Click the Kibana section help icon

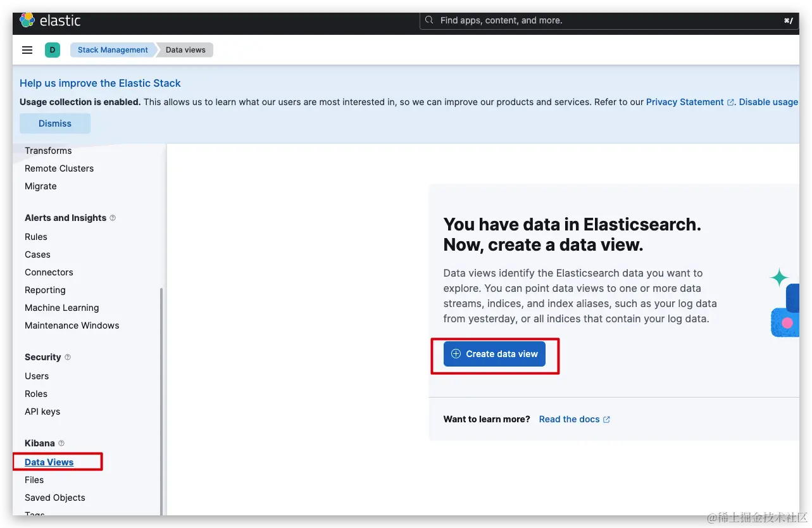(61, 443)
